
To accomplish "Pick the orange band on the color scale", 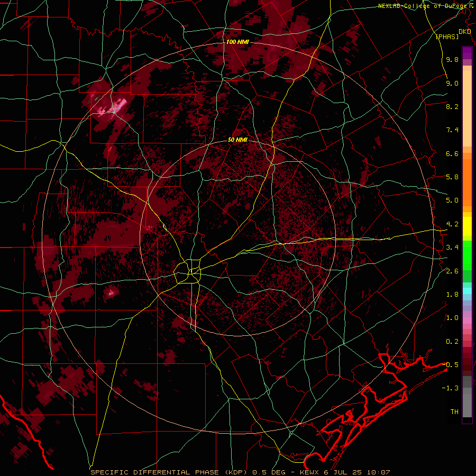I will 467,182.
